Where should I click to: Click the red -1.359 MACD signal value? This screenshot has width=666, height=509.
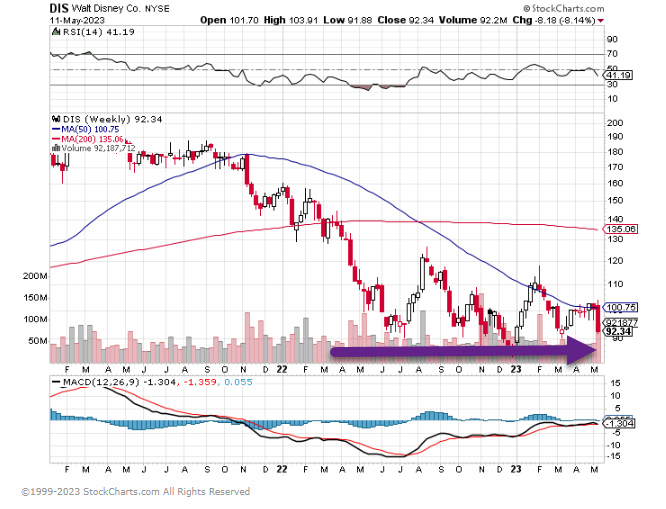pos(199,382)
